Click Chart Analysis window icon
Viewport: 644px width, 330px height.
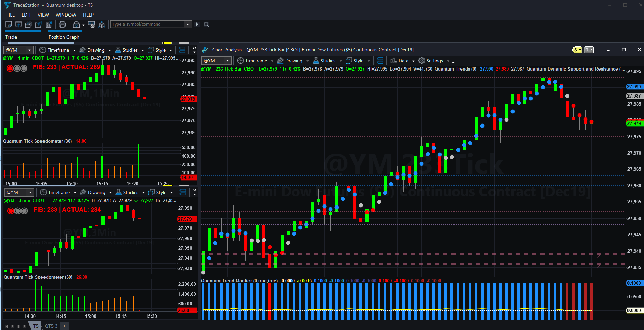(205, 50)
